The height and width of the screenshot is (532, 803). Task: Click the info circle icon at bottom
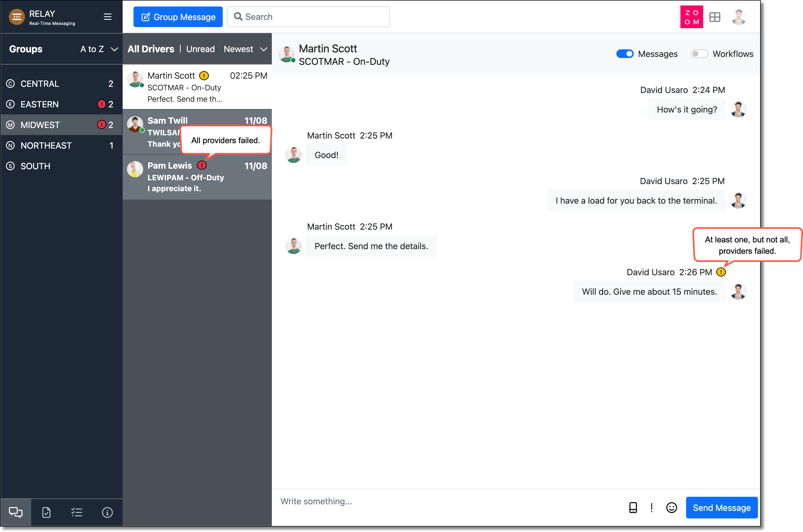pyautogui.click(x=107, y=512)
